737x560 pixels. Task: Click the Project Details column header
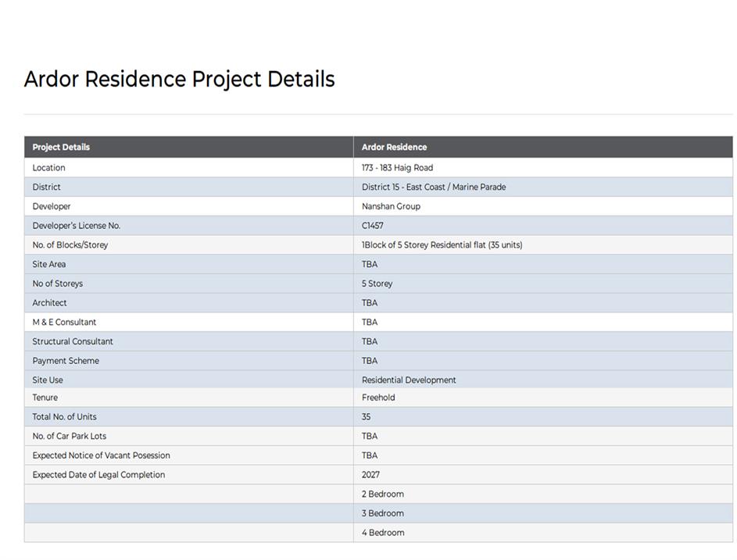pos(61,147)
